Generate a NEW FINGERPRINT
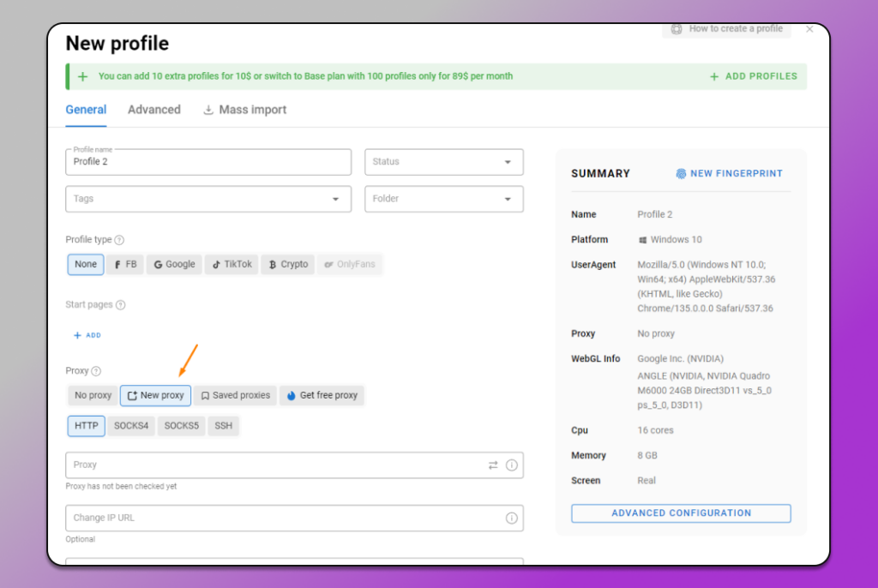Viewport: 878px width, 588px height. (730, 173)
